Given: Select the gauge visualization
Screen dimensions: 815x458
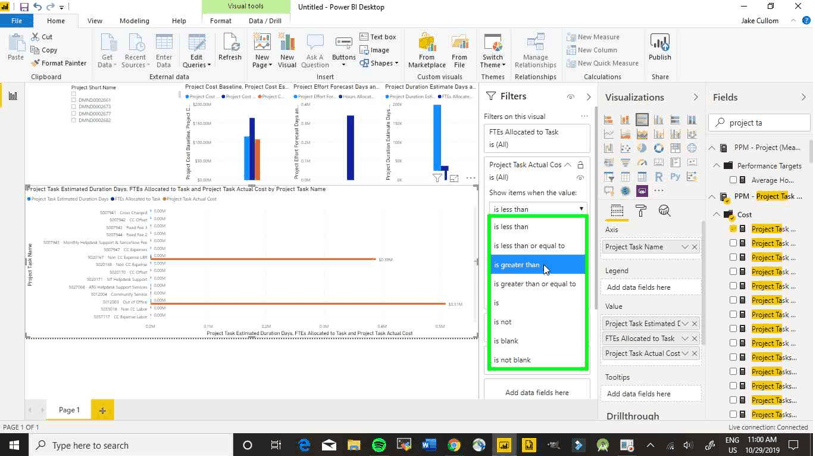Looking at the screenshot, I should tap(642, 163).
